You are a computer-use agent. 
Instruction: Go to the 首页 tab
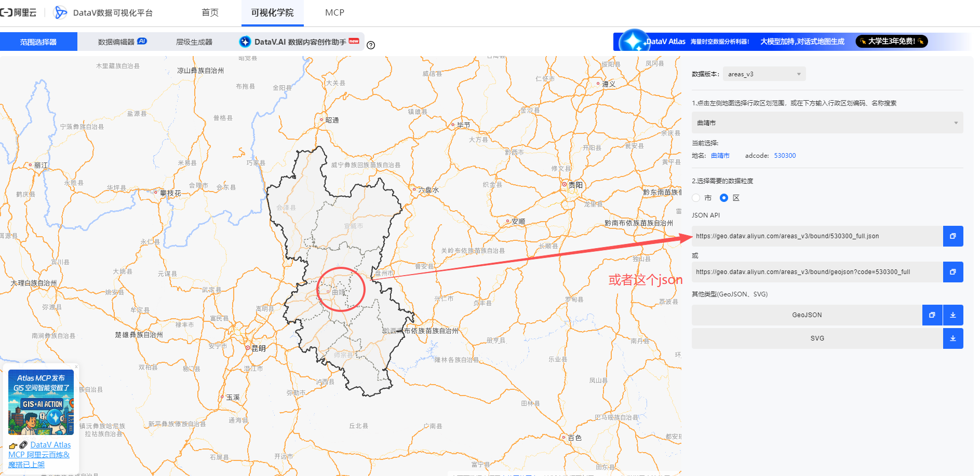[210, 12]
